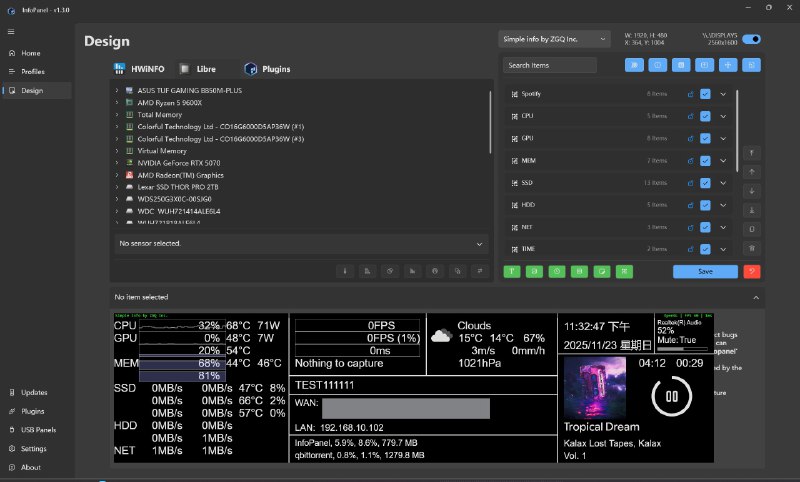Uncheck the CPU group checkbox

click(x=705, y=116)
